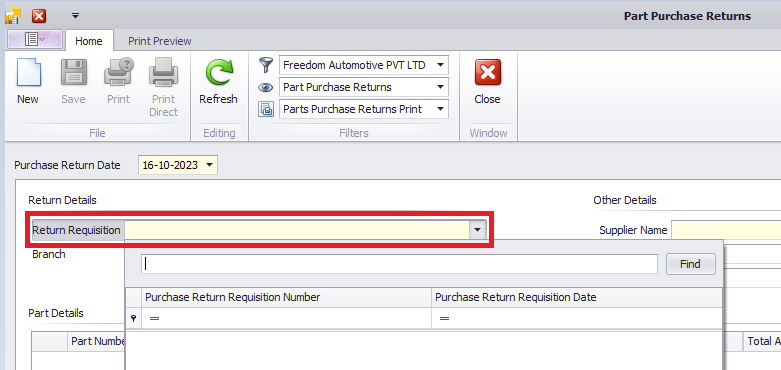Click the search text box beside Find
The height and width of the screenshot is (370, 781).
pyautogui.click(x=399, y=264)
